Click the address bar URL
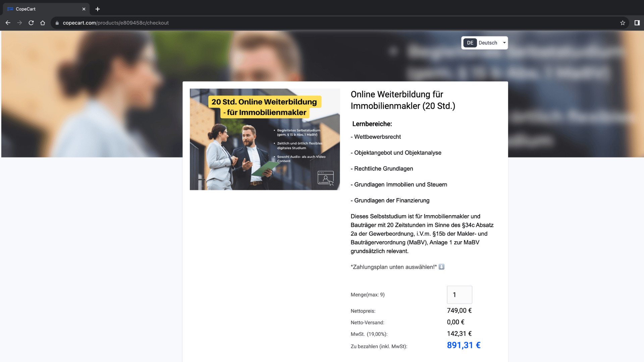Image resolution: width=644 pixels, height=362 pixels. click(116, 23)
